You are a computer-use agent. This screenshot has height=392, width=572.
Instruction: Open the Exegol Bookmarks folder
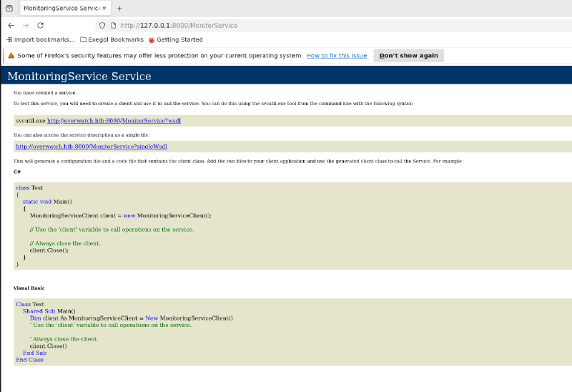coord(112,40)
